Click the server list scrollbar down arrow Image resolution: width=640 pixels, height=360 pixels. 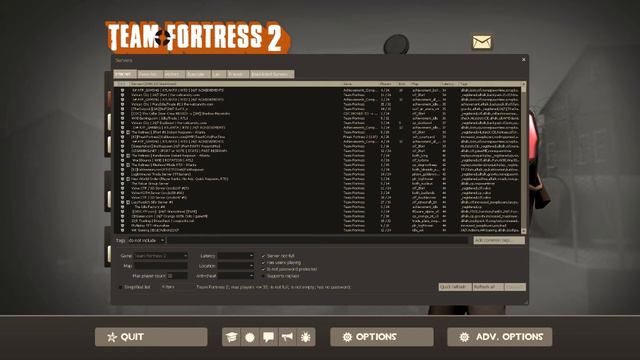click(x=524, y=231)
